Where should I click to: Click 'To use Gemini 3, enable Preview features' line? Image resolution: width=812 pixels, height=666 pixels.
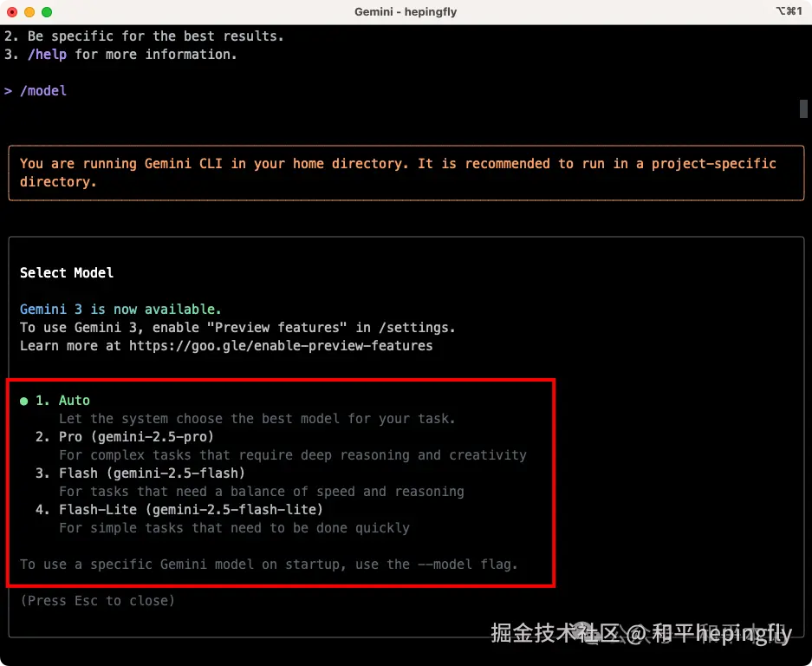click(x=237, y=328)
